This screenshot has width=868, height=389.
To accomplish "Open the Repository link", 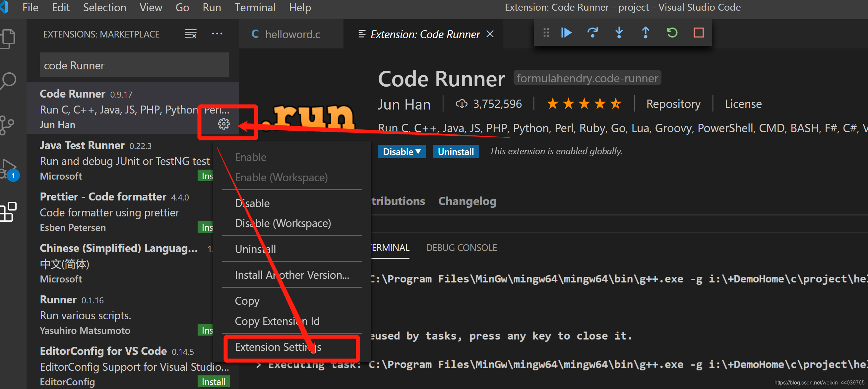I will [673, 104].
